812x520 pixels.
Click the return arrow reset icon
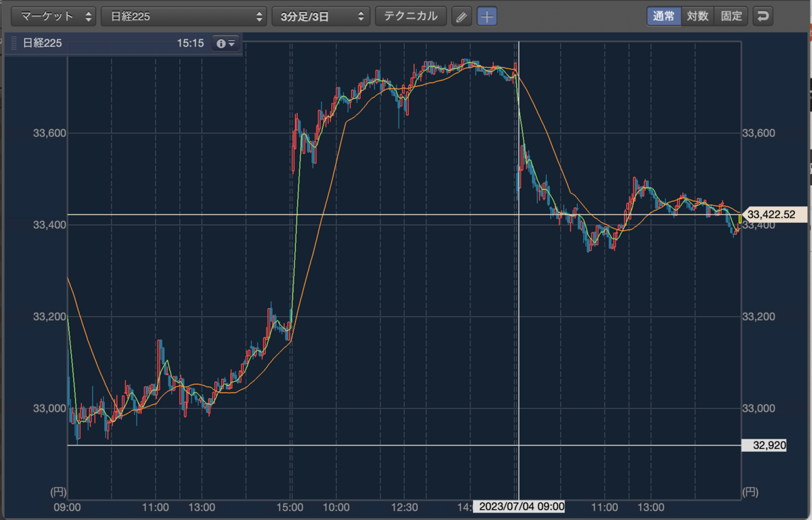[763, 16]
